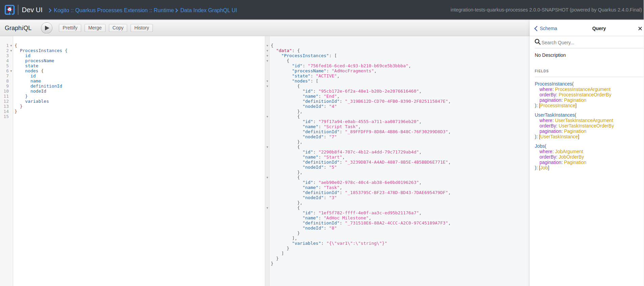Fold the "Script Task" node object
This screenshot has width=644, height=286.
pos(267,117)
